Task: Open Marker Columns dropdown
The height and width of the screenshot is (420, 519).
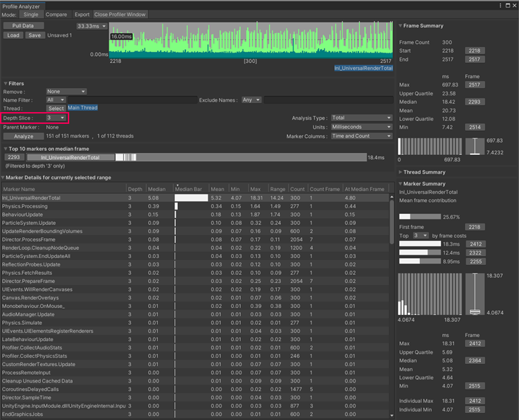Action: coord(361,136)
